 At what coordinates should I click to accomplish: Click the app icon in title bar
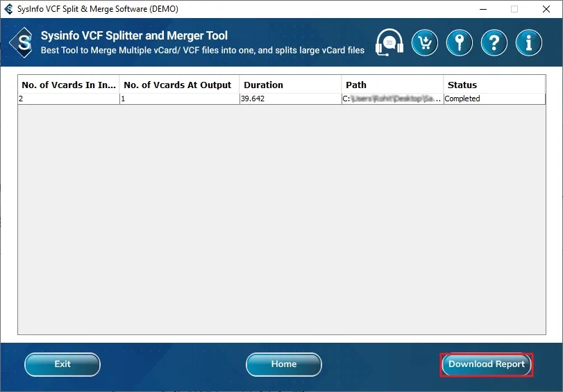[8, 9]
